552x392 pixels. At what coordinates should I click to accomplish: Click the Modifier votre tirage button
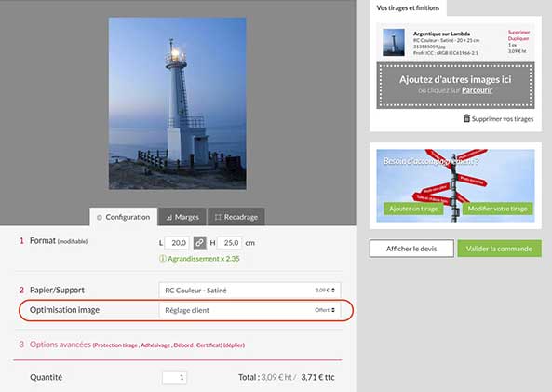point(497,209)
